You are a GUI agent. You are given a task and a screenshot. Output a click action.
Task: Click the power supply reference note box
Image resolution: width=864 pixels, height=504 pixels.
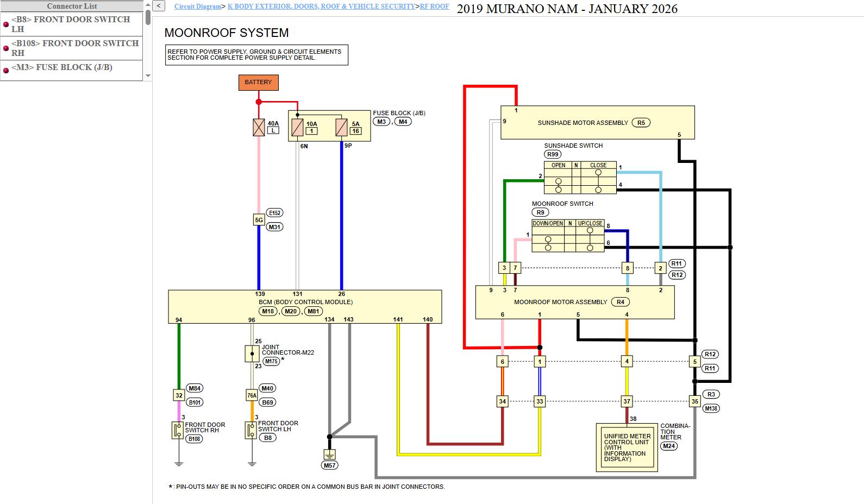tap(256, 55)
